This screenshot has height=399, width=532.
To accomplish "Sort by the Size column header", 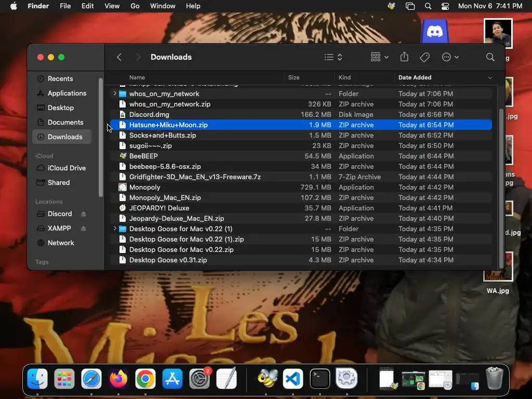I will pyautogui.click(x=294, y=77).
